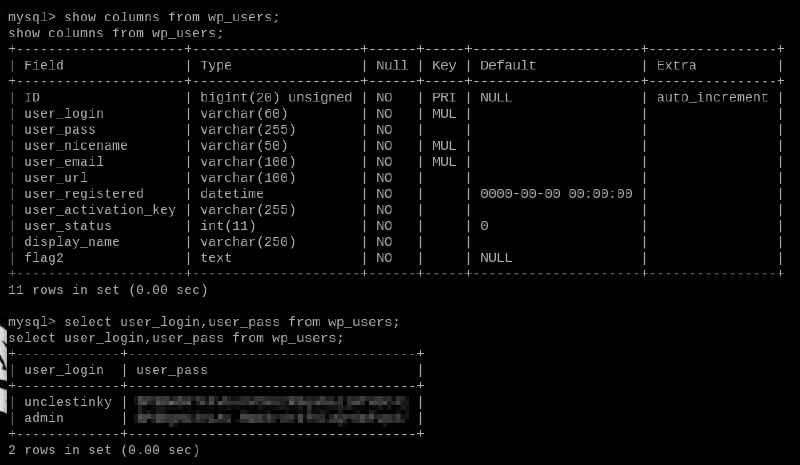This screenshot has height=465, width=800.
Task: Click the Extra column header
Action: tap(676, 66)
